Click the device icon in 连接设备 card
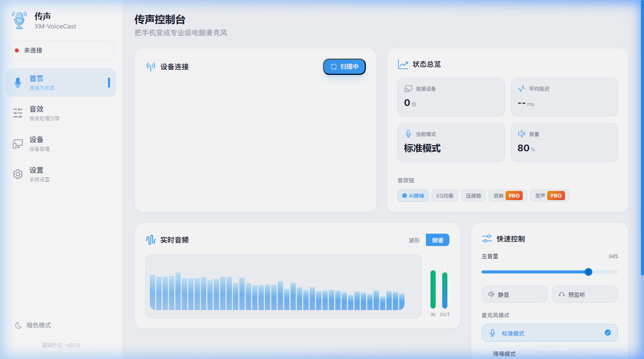The image size is (644, 359). point(408,89)
